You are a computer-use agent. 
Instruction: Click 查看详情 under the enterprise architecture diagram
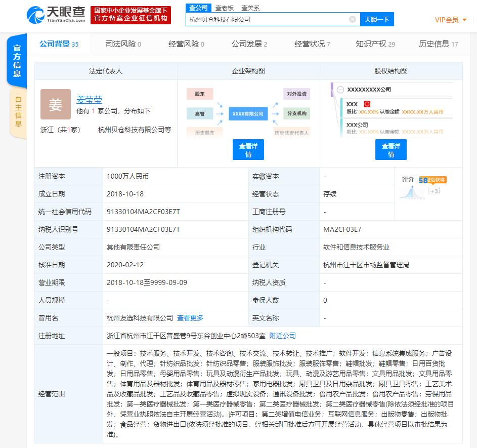pyautogui.click(x=248, y=149)
